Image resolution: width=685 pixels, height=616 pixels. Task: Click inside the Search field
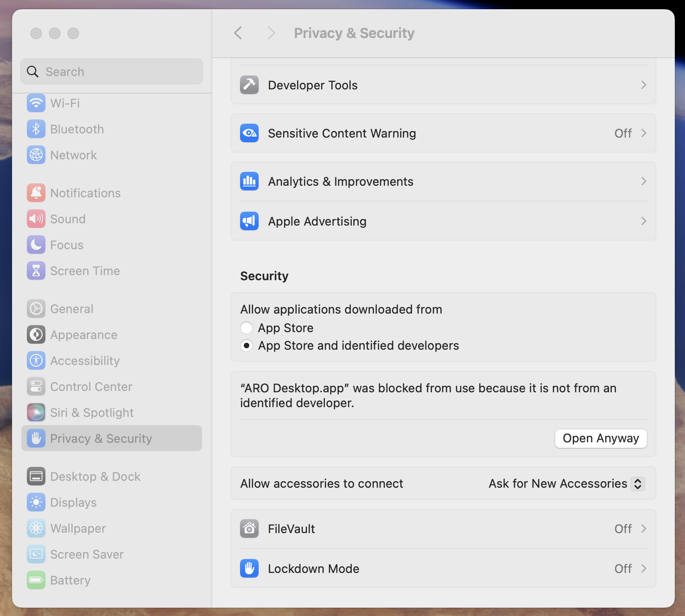coord(111,71)
